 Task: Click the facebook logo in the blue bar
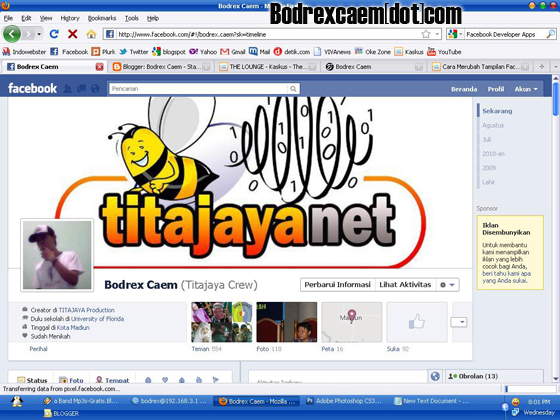(x=32, y=89)
